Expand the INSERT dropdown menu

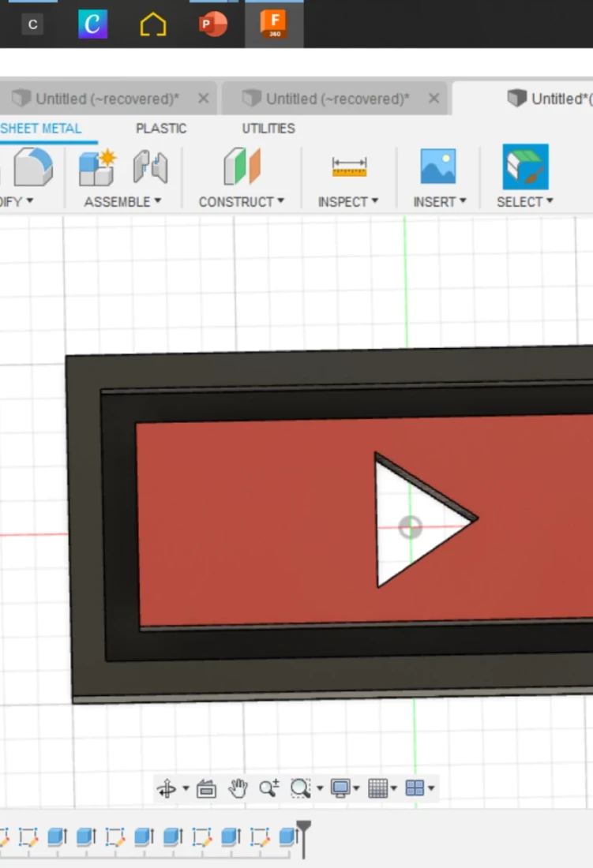coord(440,201)
